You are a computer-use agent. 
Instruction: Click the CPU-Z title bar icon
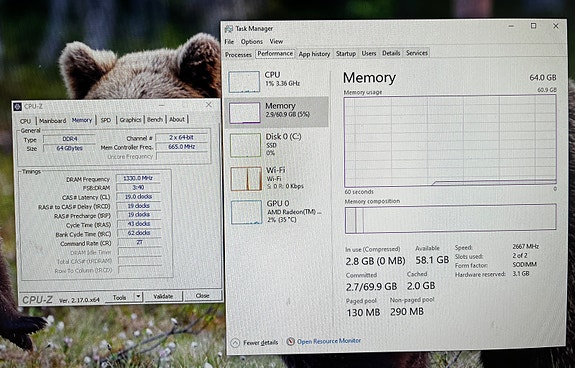pyautogui.click(x=17, y=107)
